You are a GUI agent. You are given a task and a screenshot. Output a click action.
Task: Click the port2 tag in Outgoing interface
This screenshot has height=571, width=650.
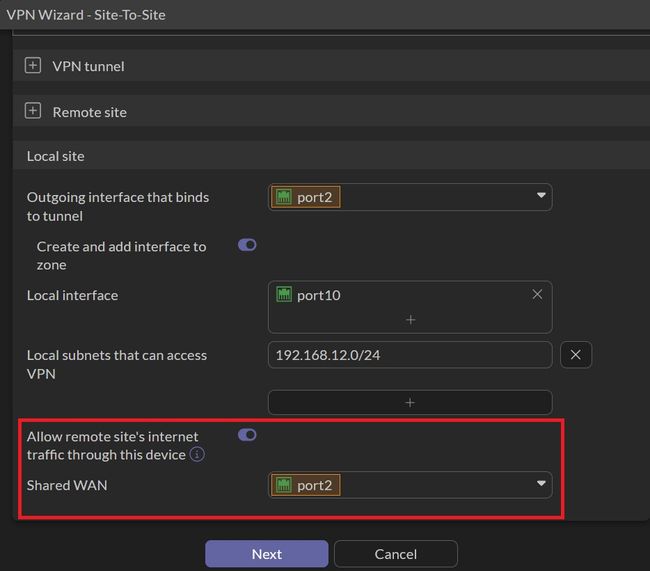pos(306,197)
